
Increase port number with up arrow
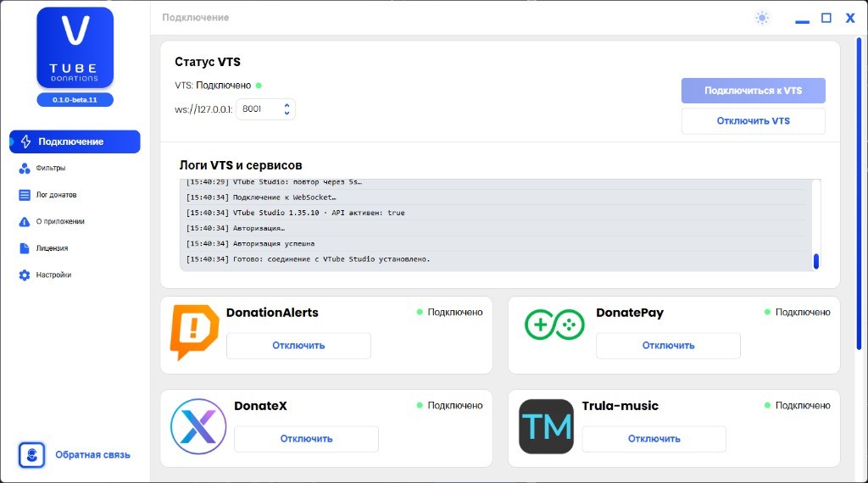coord(287,104)
